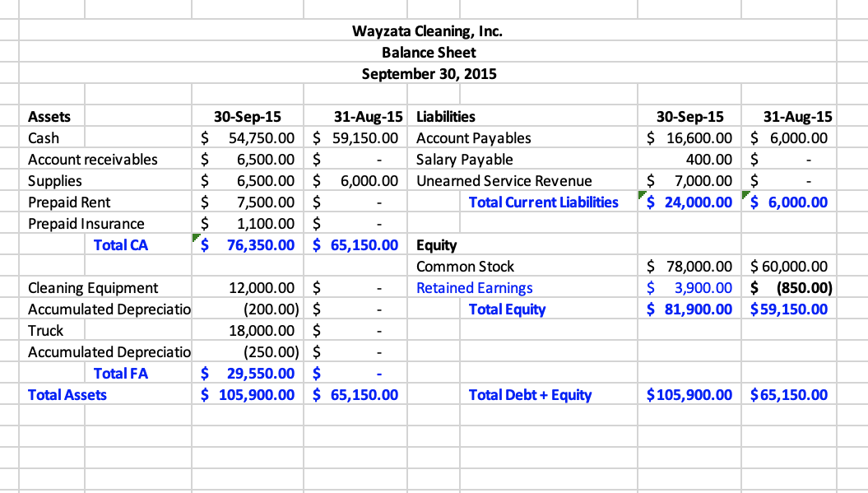Click the negative Retained Earnings value (850.00)
868x493 pixels.
tap(789, 287)
